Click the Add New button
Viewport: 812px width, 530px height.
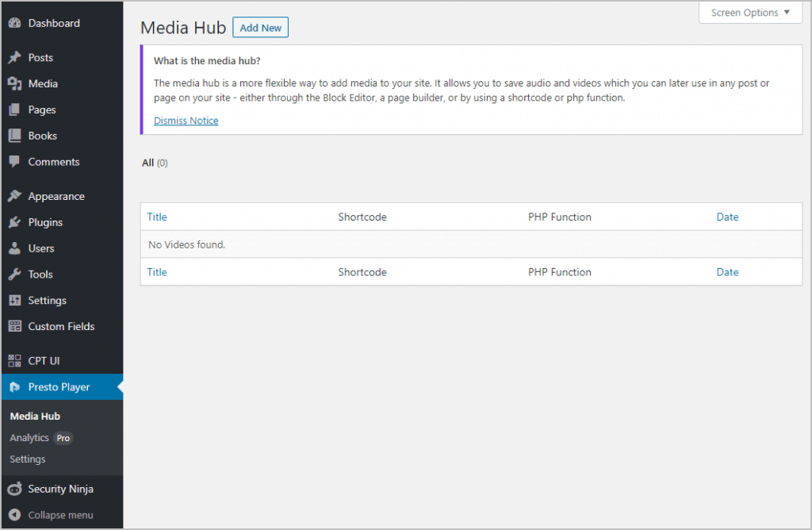click(260, 27)
